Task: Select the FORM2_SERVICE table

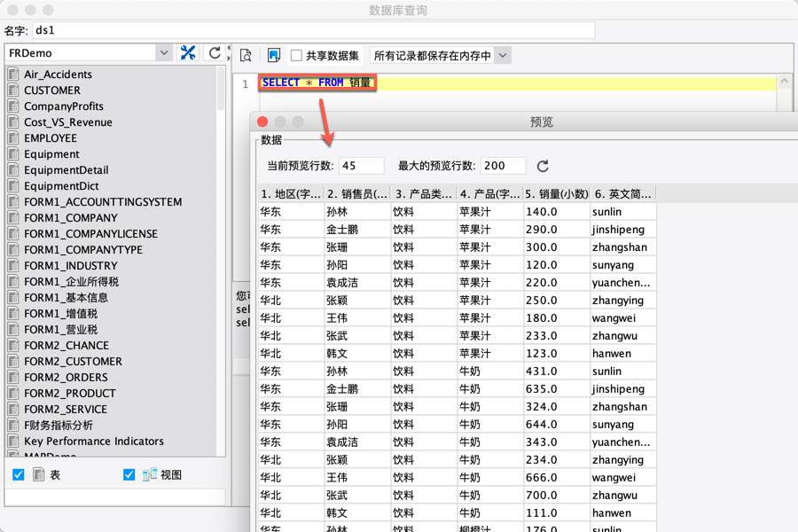Action: 66,410
